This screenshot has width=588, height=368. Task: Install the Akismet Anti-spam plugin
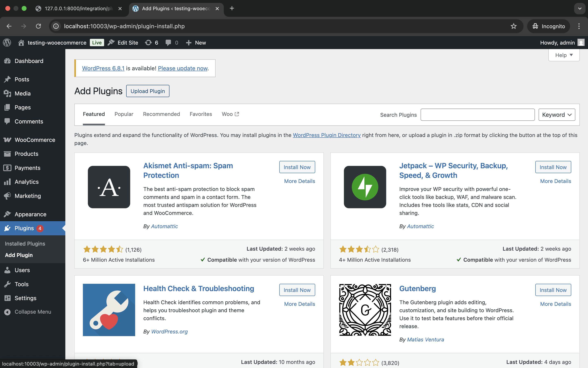(x=297, y=167)
